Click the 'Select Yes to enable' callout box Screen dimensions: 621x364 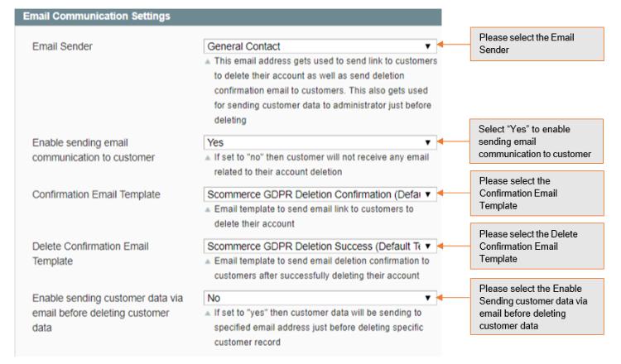(537, 141)
